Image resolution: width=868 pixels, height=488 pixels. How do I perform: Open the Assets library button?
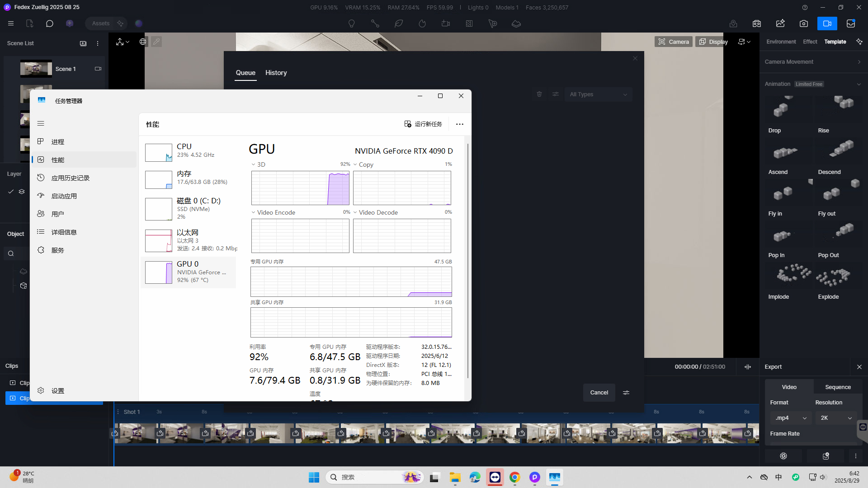100,23
